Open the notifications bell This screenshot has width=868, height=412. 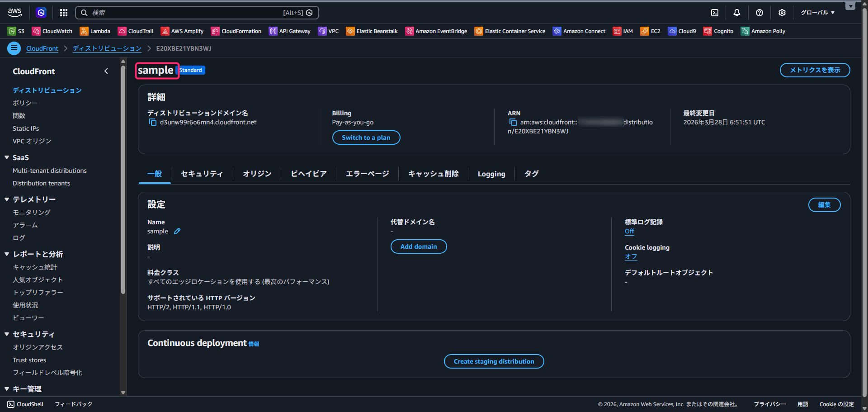tap(737, 13)
